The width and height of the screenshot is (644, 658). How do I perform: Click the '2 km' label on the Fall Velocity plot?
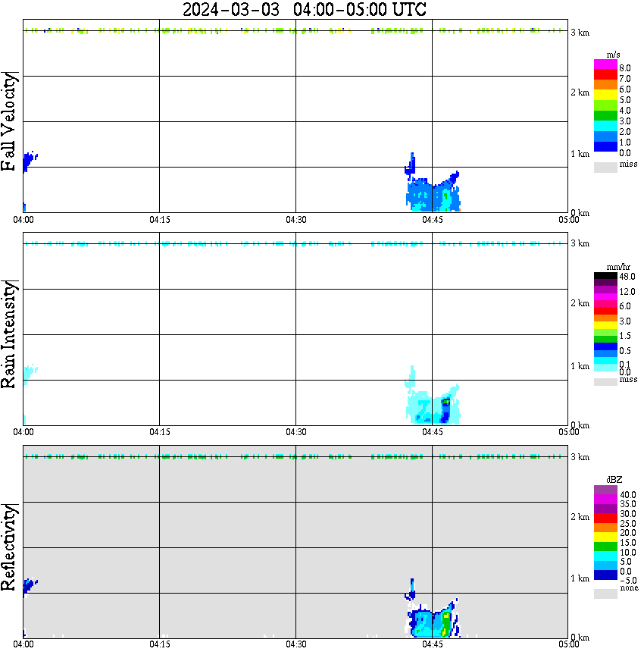point(580,92)
